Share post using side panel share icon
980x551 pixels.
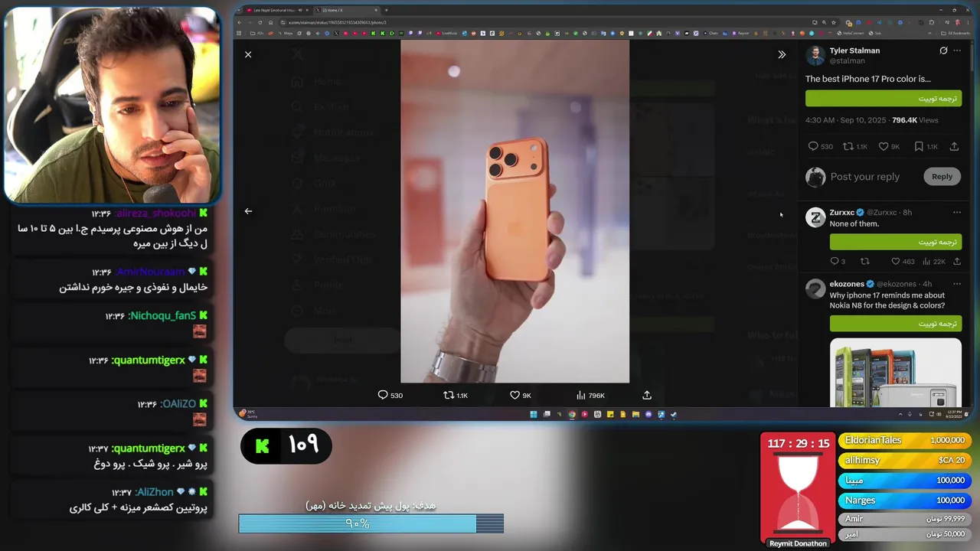coord(954,146)
